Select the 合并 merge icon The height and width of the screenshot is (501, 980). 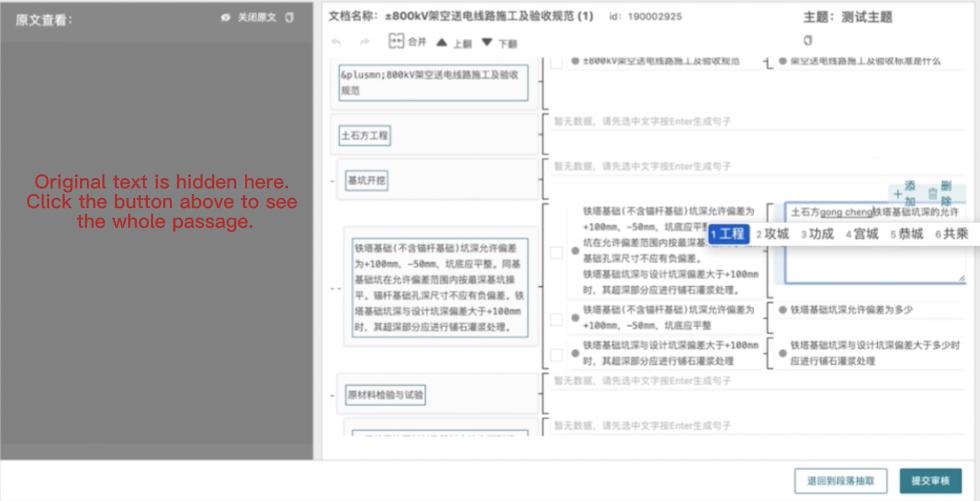(x=397, y=41)
